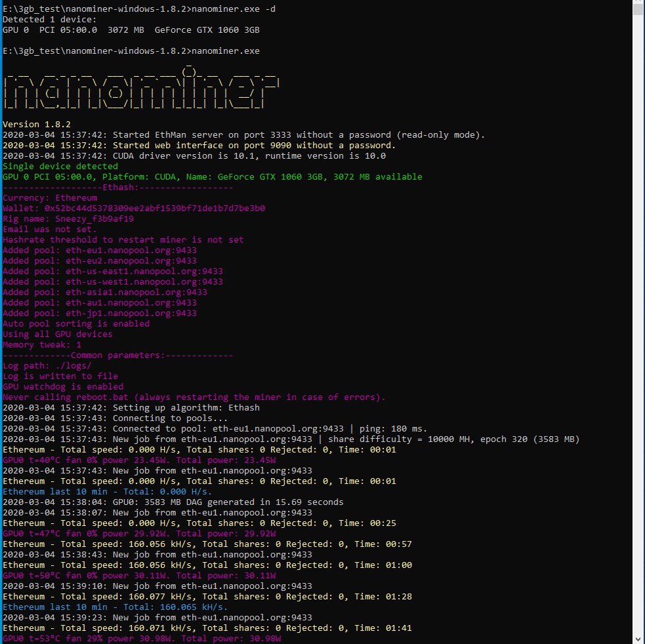Viewport: 645px width, 644px height.
Task: Click 'Ethereum last 10 min - Total: 0.000 H/s.'
Action: click(x=108, y=491)
